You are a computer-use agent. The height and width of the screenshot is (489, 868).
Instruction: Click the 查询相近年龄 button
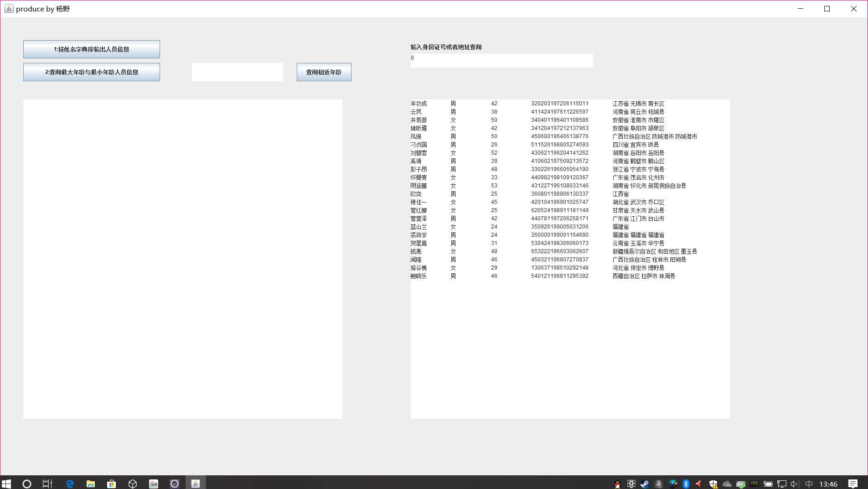(324, 72)
